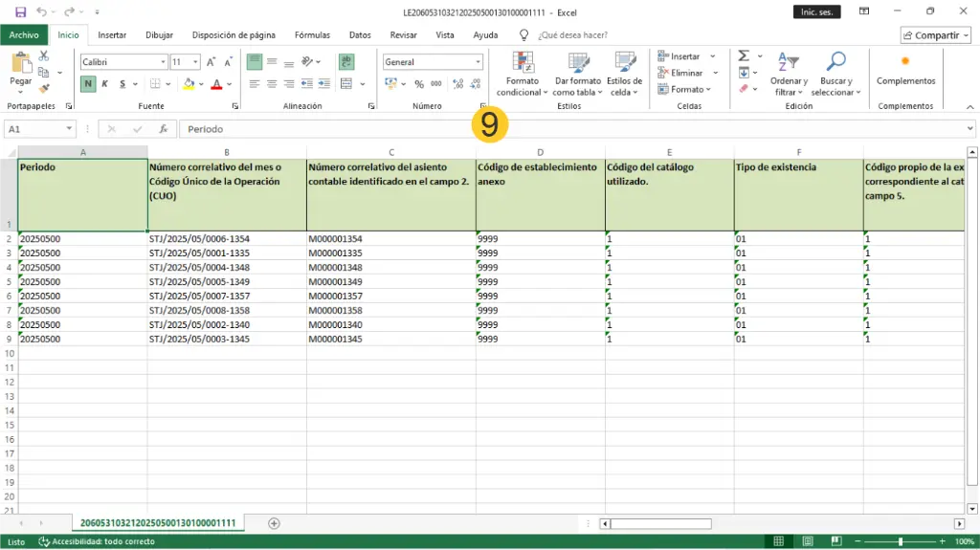The image size is (980, 550).
Task: Open the Calibri font name dropdown
Action: pyautogui.click(x=163, y=62)
